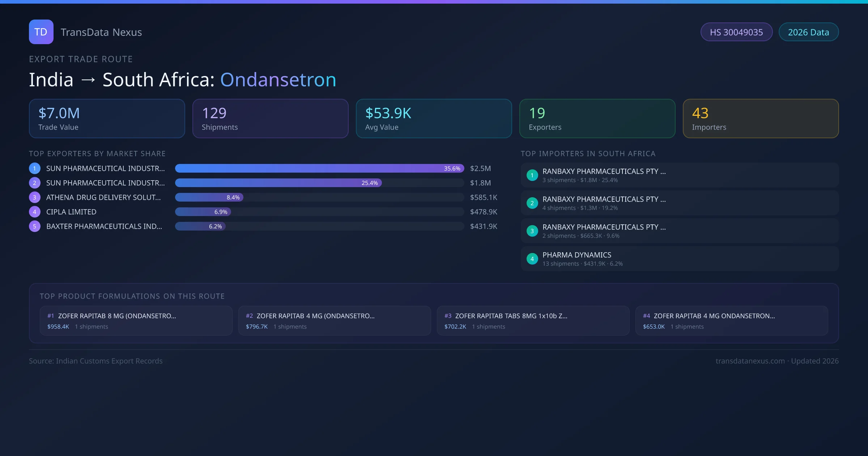
Task: Click the 35.6% market share bar
Action: pos(319,168)
